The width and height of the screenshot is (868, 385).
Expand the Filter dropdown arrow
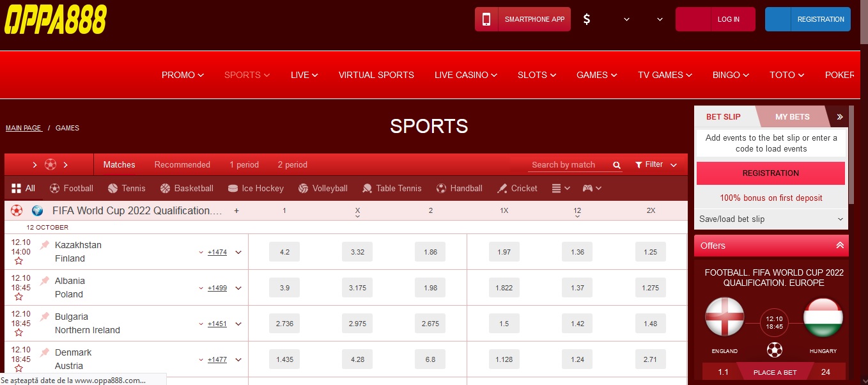pos(674,165)
